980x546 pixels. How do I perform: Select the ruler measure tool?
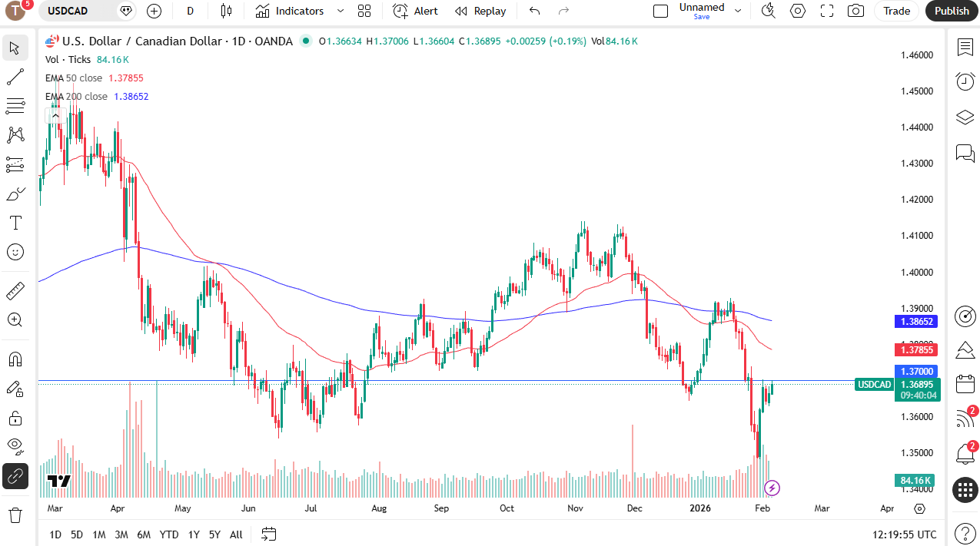coord(15,290)
